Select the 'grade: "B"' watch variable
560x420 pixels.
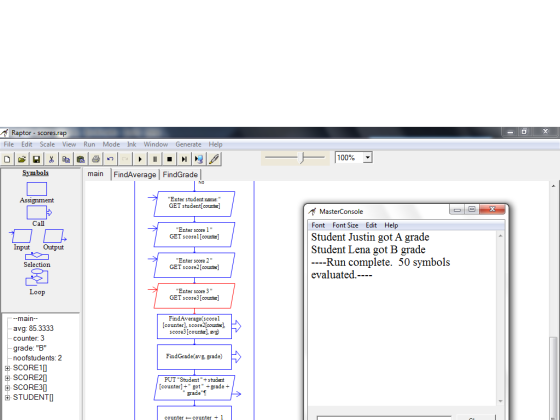[x=30, y=348]
